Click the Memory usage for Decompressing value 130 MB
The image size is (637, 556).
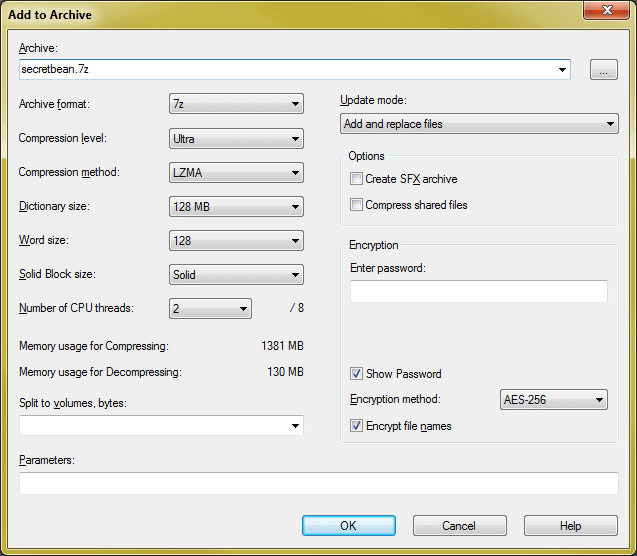click(285, 372)
